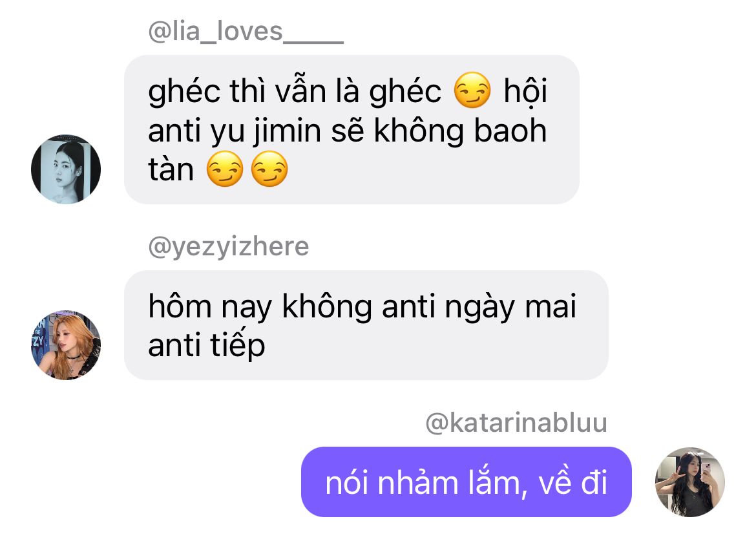Click the @lia_loves_____ username label
The image size is (756, 543).
tap(246, 31)
